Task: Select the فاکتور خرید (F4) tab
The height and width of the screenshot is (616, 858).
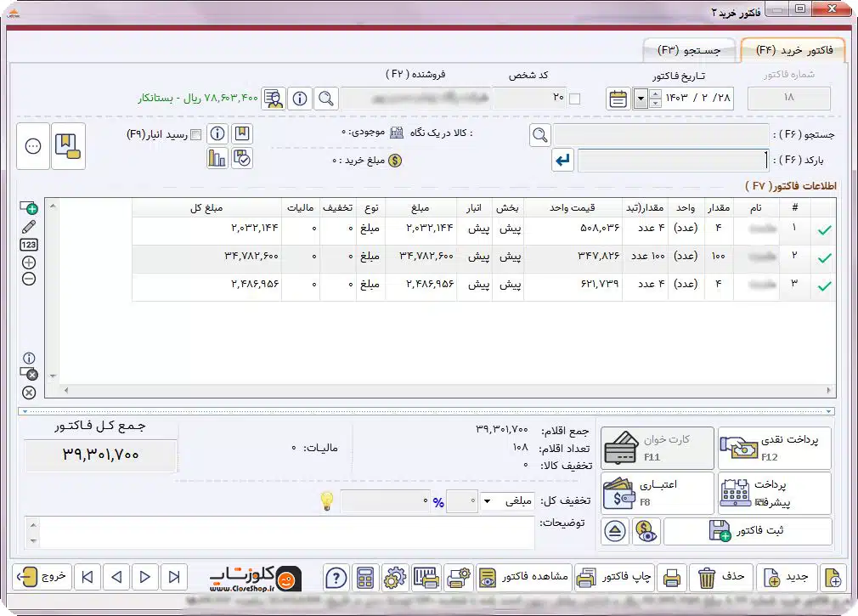Action: coord(794,50)
